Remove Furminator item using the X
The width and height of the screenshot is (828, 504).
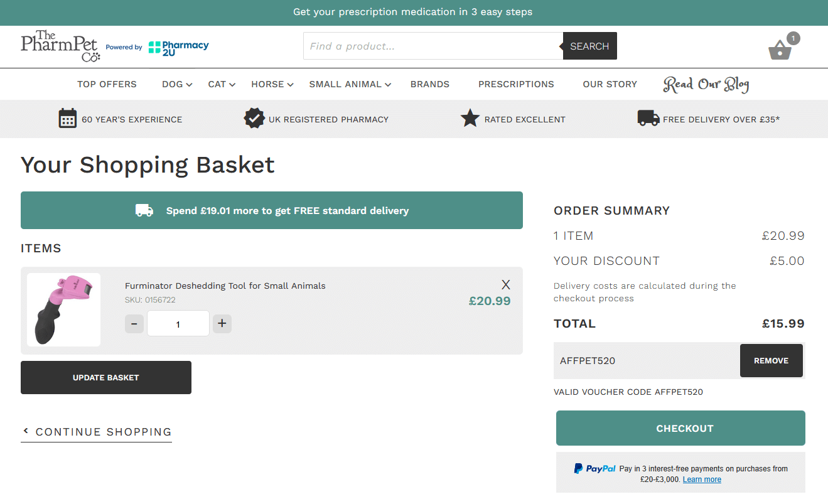tap(506, 284)
